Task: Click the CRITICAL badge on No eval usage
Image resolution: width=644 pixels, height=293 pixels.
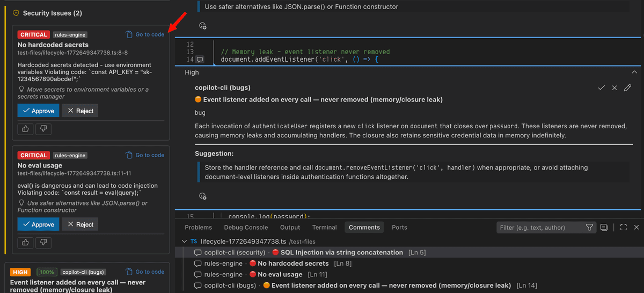Action: (34, 155)
